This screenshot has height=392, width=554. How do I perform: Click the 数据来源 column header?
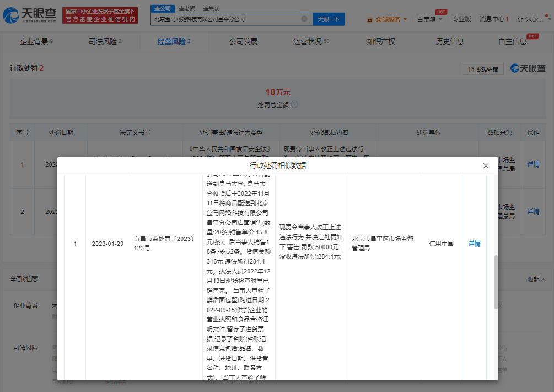tap(499, 132)
